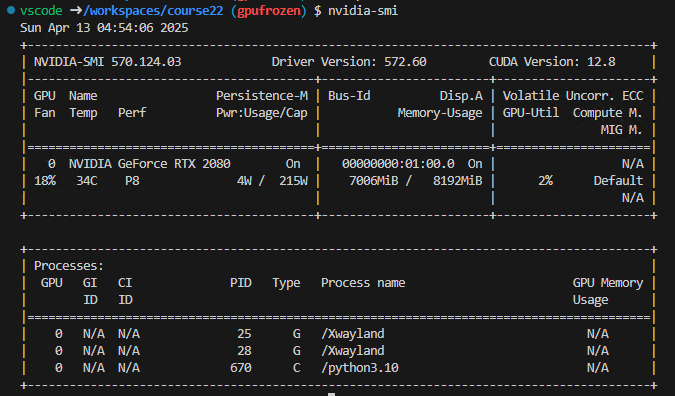Click the temperature value '34C'

(x=87, y=181)
